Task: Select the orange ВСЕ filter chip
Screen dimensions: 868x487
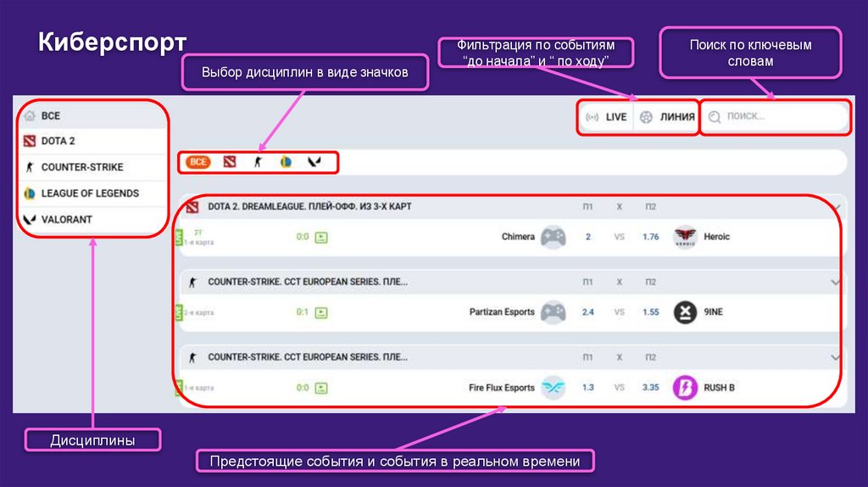Action: (x=198, y=162)
